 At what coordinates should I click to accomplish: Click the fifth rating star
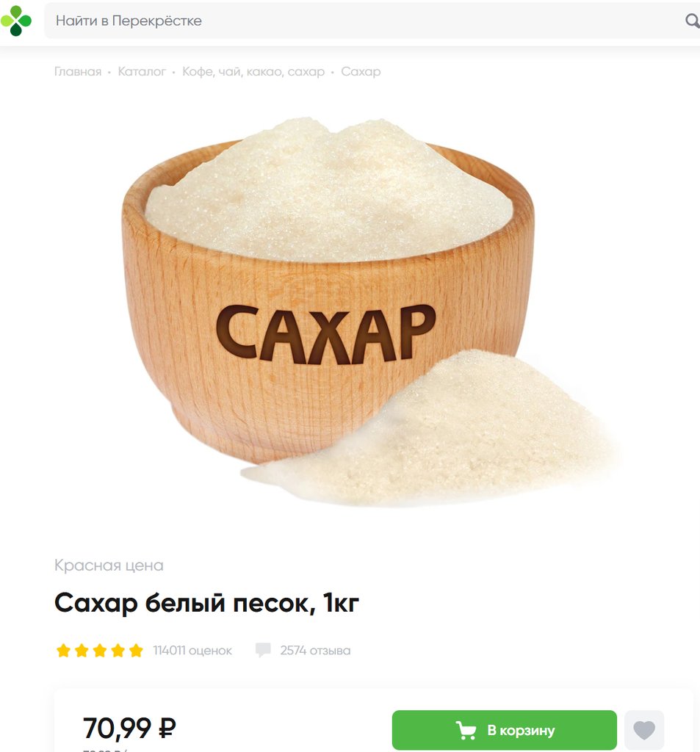137,651
